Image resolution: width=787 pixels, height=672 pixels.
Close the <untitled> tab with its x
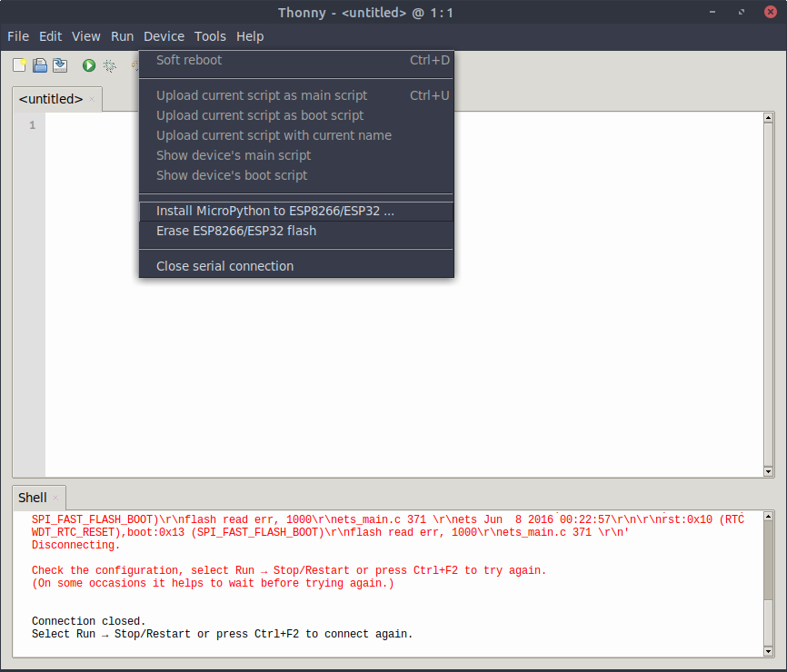(x=92, y=99)
